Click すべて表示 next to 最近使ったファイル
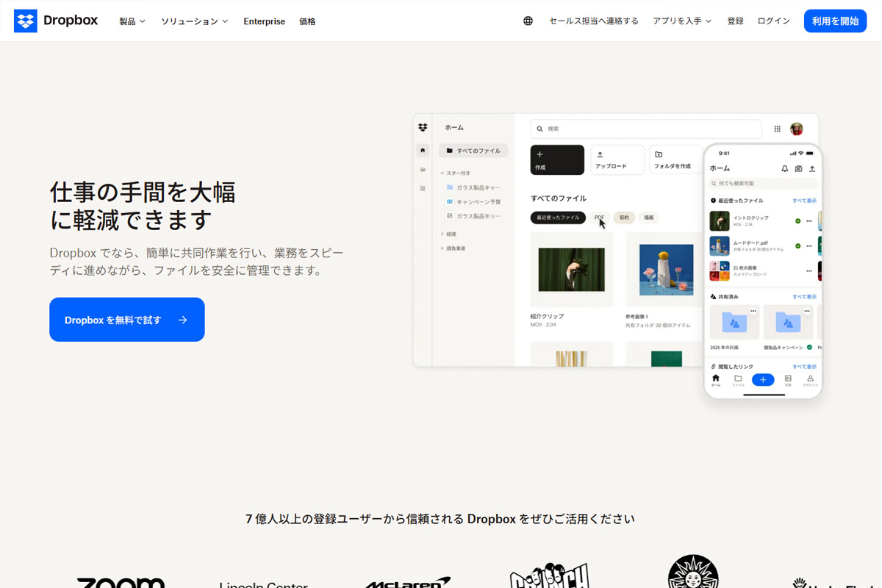 (804, 201)
